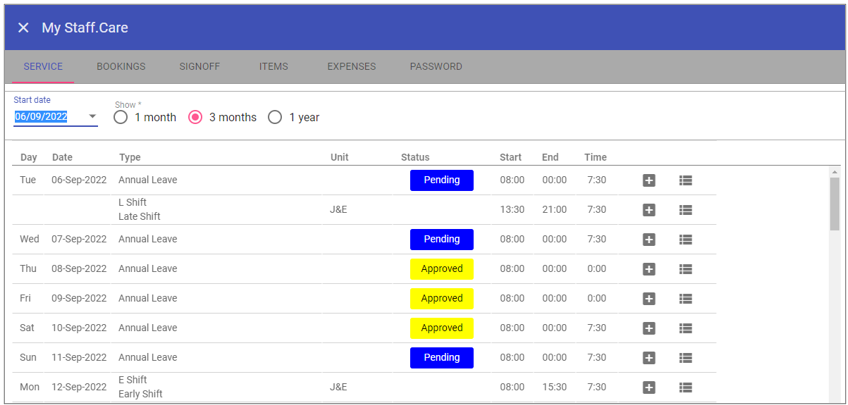Open list icon for Sat 10-Sep-2022 row
This screenshot has width=848, height=405.
click(x=686, y=328)
